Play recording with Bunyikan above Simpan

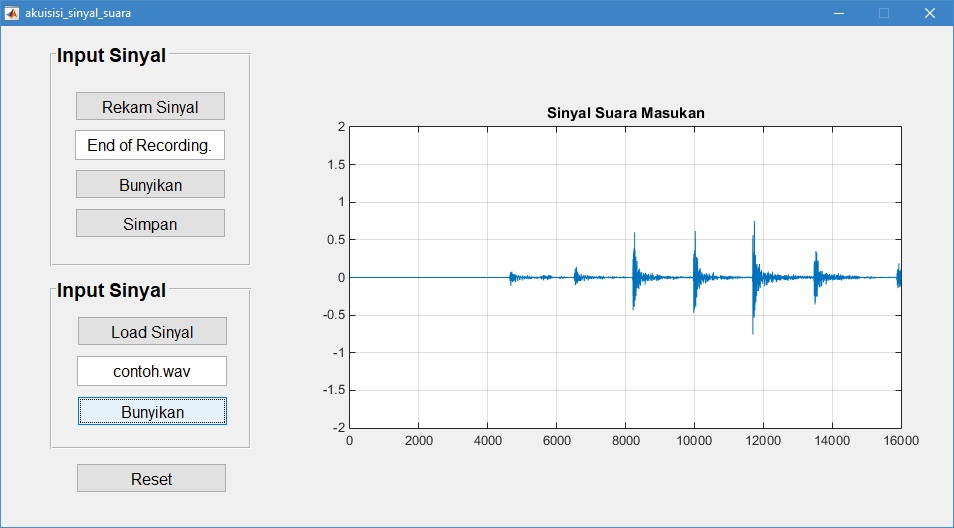pyautogui.click(x=150, y=185)
